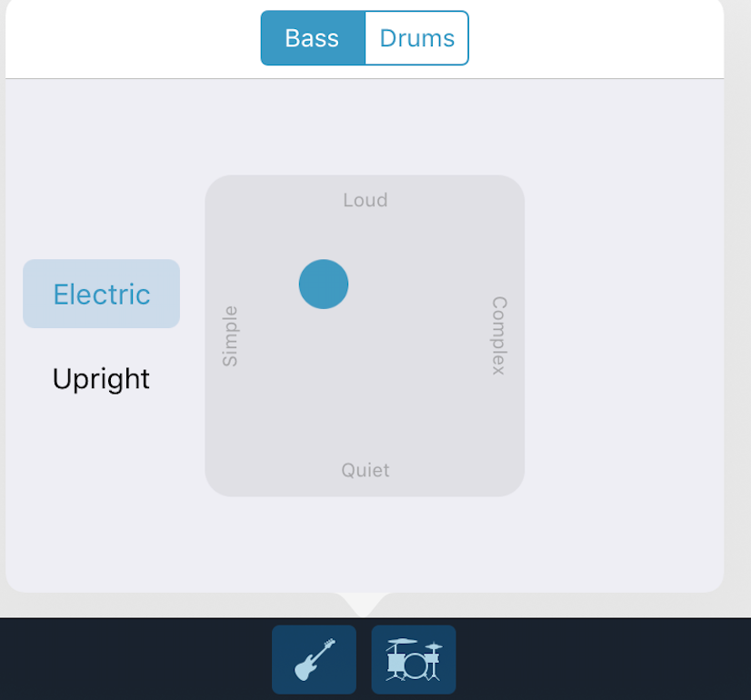Click the Quiet label on the pad
The height and width of the screenshot is (700, 751).
[x=365, y=470]
